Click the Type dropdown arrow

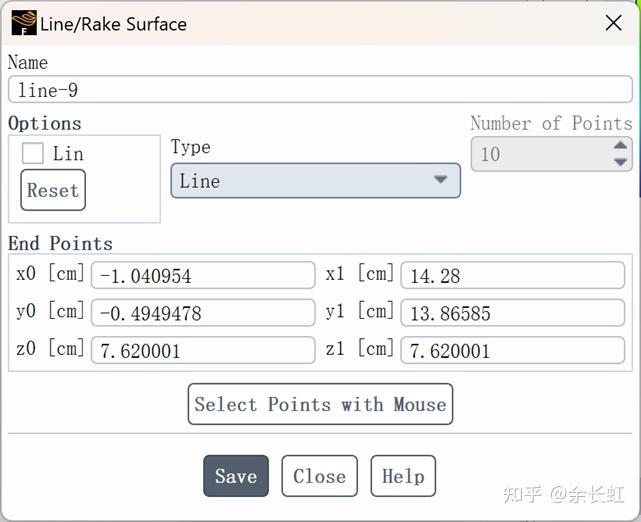(x=440, y=181)
